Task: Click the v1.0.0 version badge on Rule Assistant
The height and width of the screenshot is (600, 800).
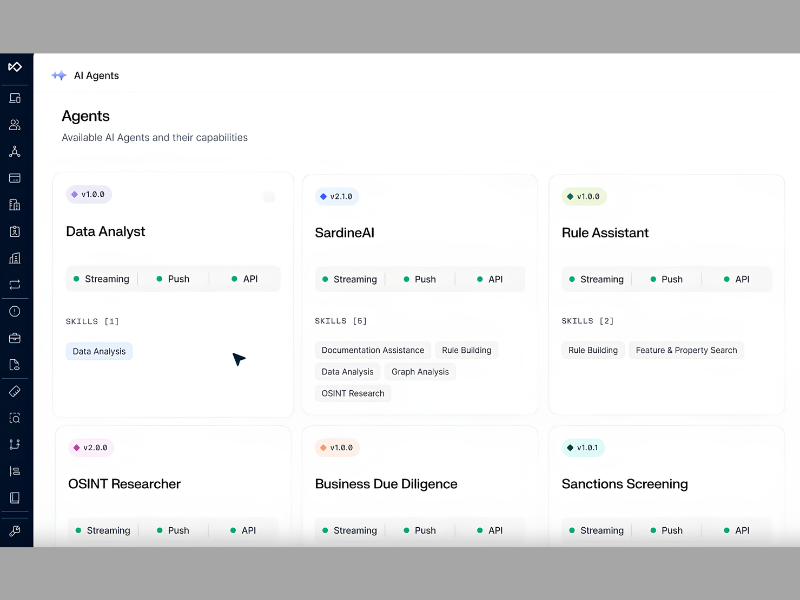Action: click(x=584, y=196)
